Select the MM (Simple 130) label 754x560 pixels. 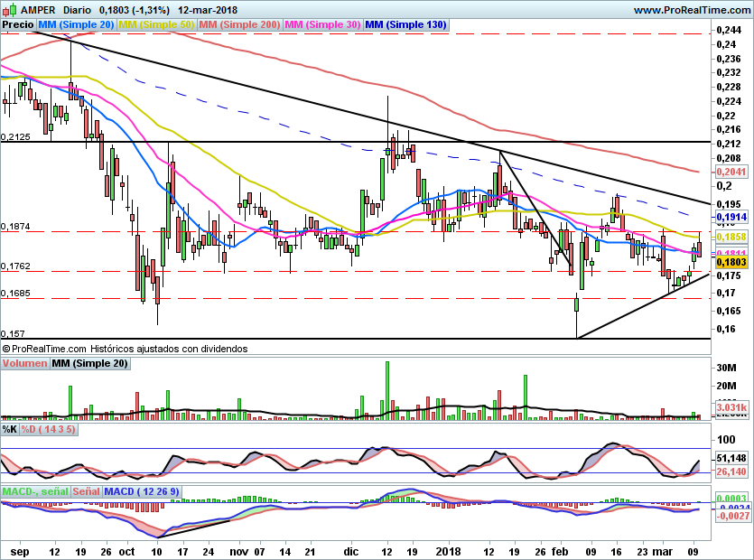coord(405,24)
